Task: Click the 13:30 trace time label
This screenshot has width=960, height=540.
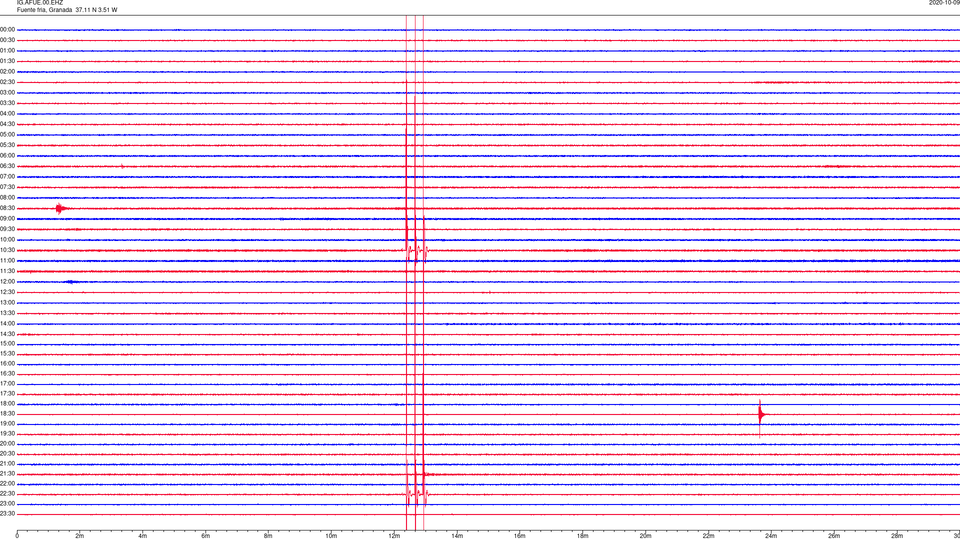Action: [x=7, y=313]
